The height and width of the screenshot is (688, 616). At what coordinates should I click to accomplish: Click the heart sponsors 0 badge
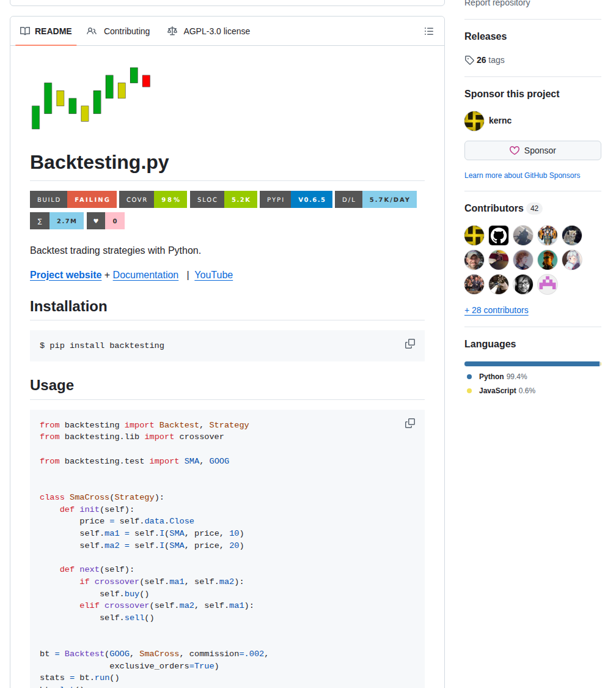pos(106,221)
